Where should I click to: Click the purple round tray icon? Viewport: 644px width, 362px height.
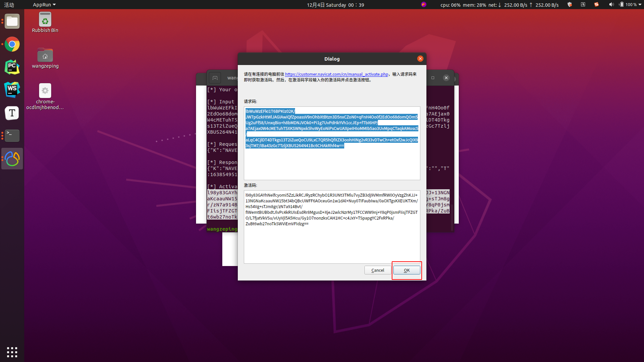coord(424,4)
